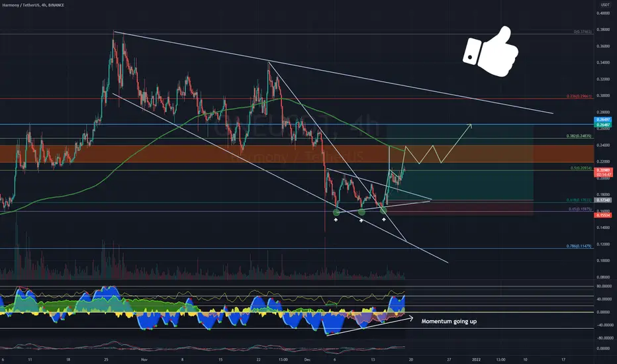Click the 'Dec' label on the time axis
The height and width of the screenshot is (364, 617).
point(307,359)
